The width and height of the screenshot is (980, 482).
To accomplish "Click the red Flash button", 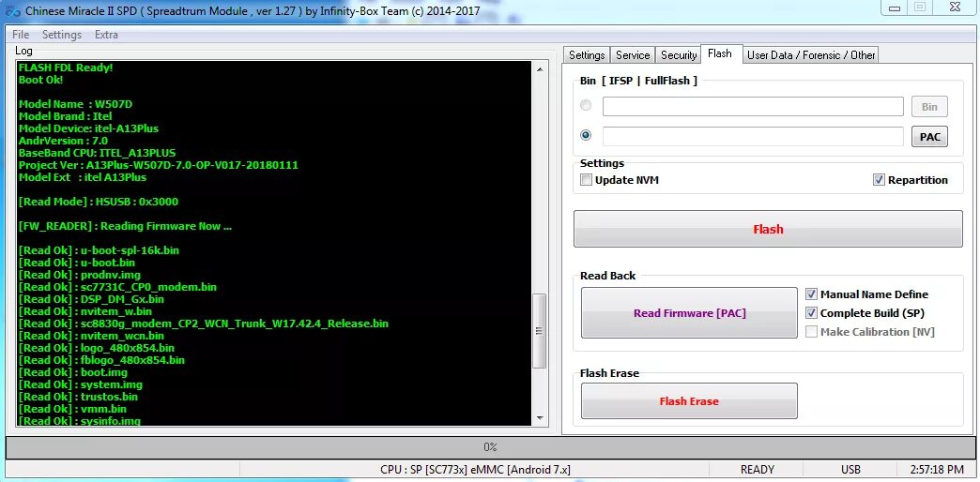I will click(x=768, y=229).
